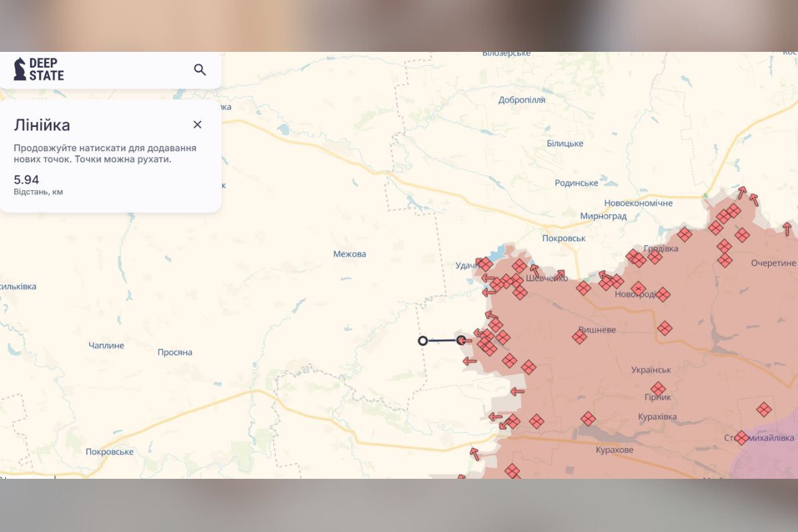Image resolution: width=798 pixels, height=532 pixels.
Task: Click the red attack arrow above Шевченко
Action: coord(535,271)
